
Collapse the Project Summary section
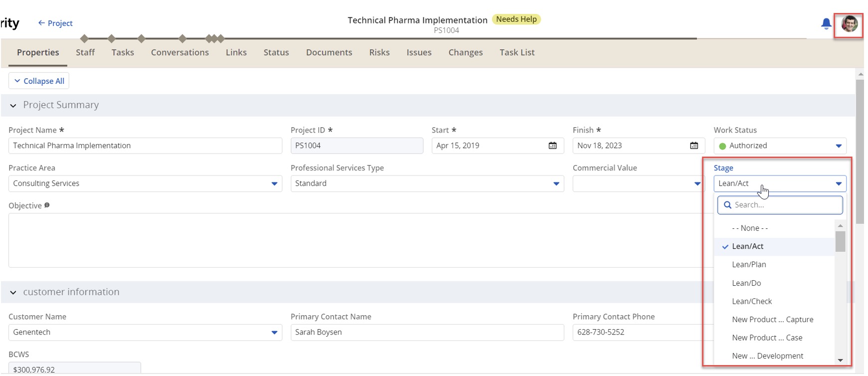point(13,105)
